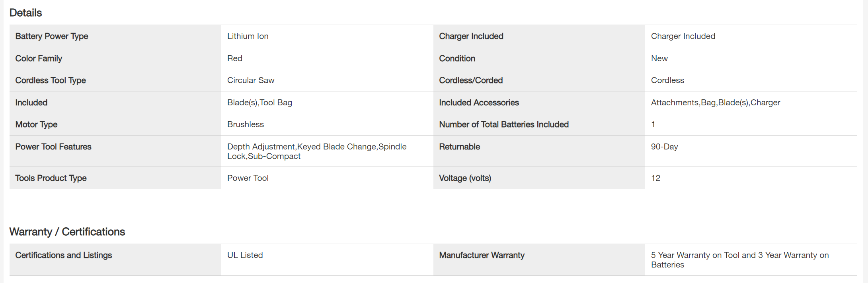Click the Charger Included label cell
This screenshot has width=868, height=283.
[x=471, y=36]
